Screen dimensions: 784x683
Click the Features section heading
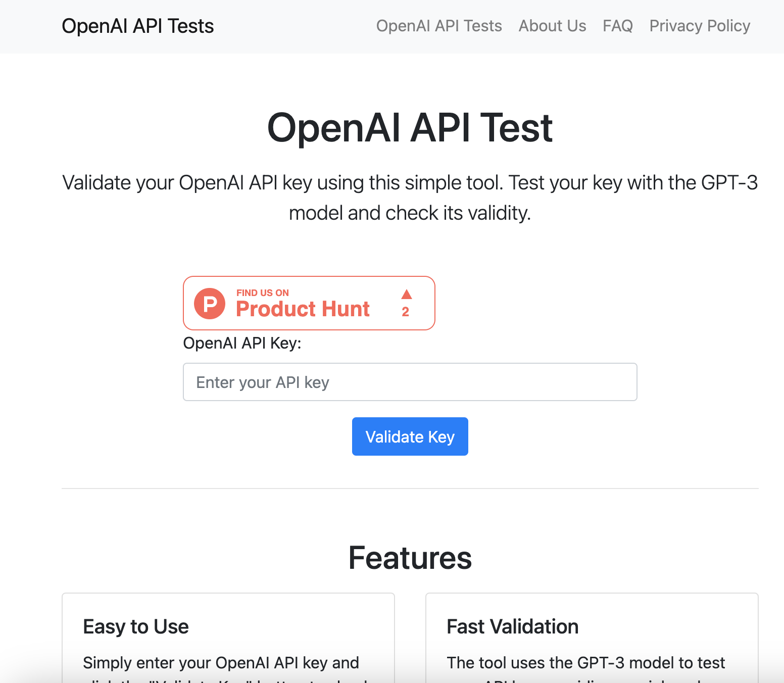click(x=410, y=558)
